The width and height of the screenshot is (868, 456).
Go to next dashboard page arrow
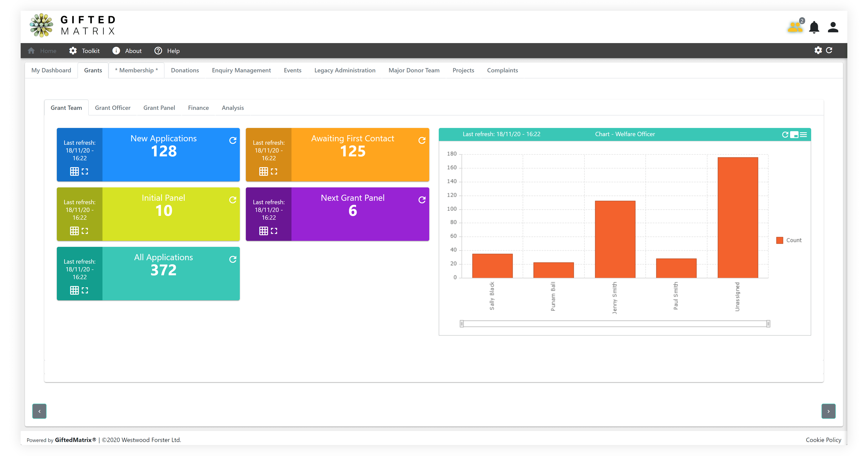coord(828,411)
